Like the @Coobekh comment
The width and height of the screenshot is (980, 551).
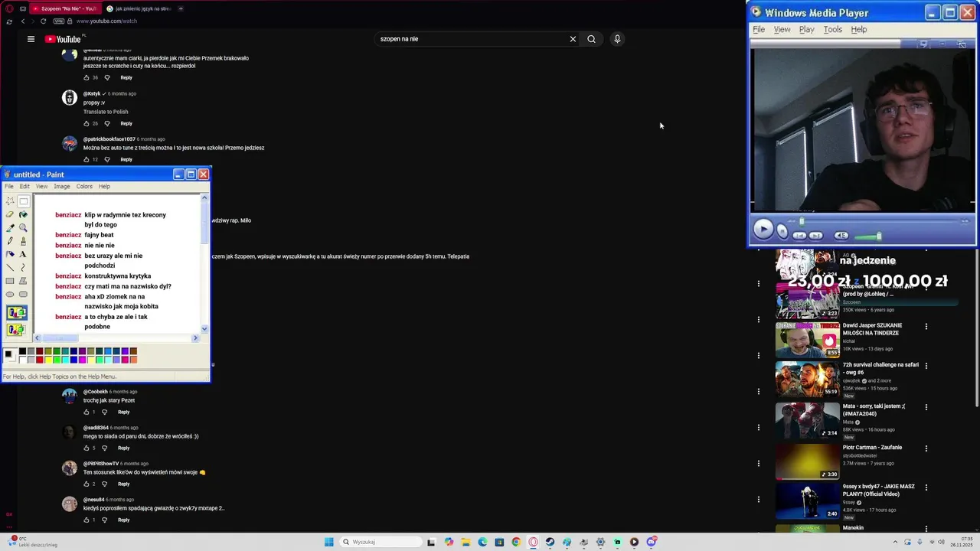(x=87, y=412)
